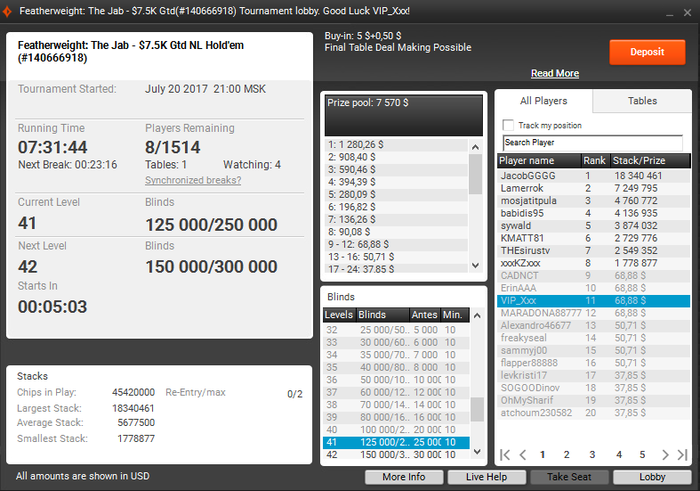This screenshot has width=700, height=491.
Task: Click down arrow of blinds table scrollbar
Action: click(x=477, y=451)
